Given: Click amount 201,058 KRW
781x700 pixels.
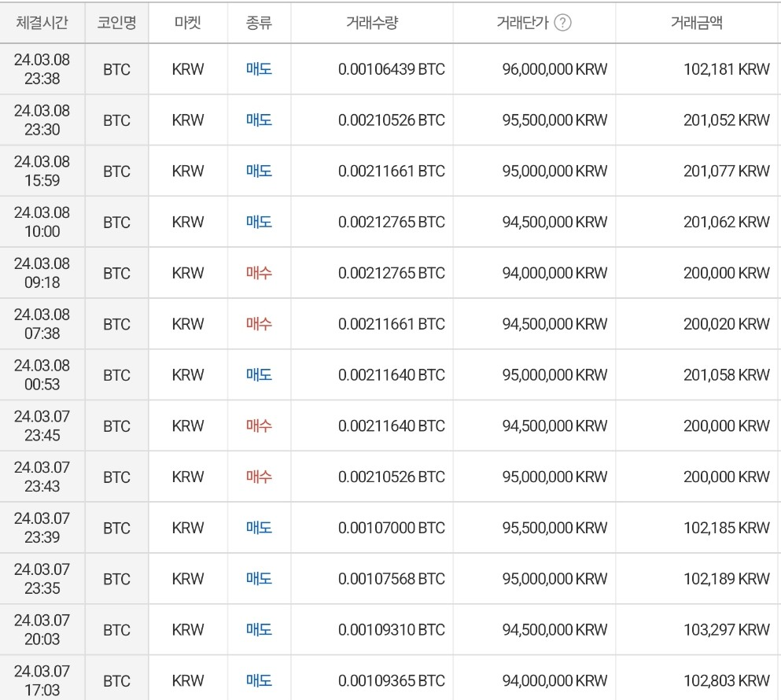Looking at the screenshot, I should pos(727,374).
